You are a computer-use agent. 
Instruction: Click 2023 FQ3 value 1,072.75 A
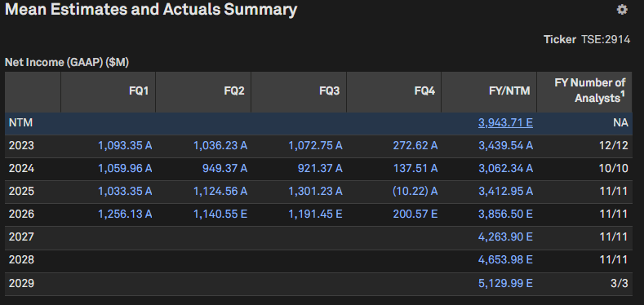[315, 146]
